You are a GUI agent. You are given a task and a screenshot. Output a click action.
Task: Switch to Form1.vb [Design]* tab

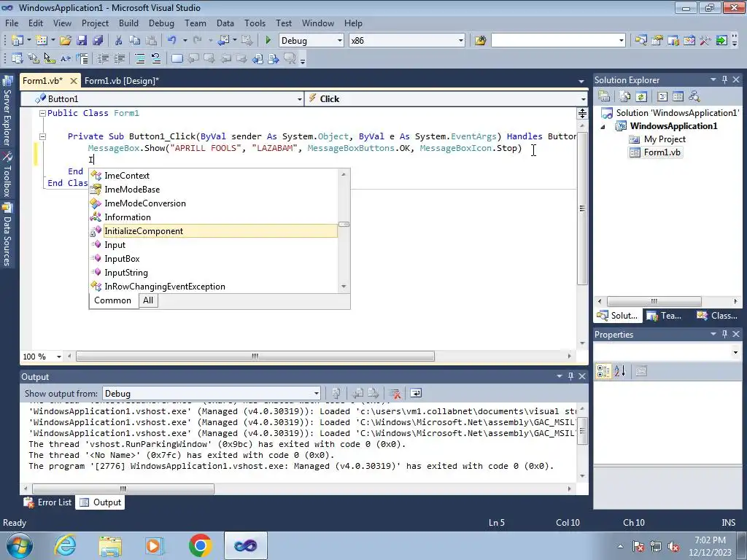pyautogui.click(x=122, y=81)
